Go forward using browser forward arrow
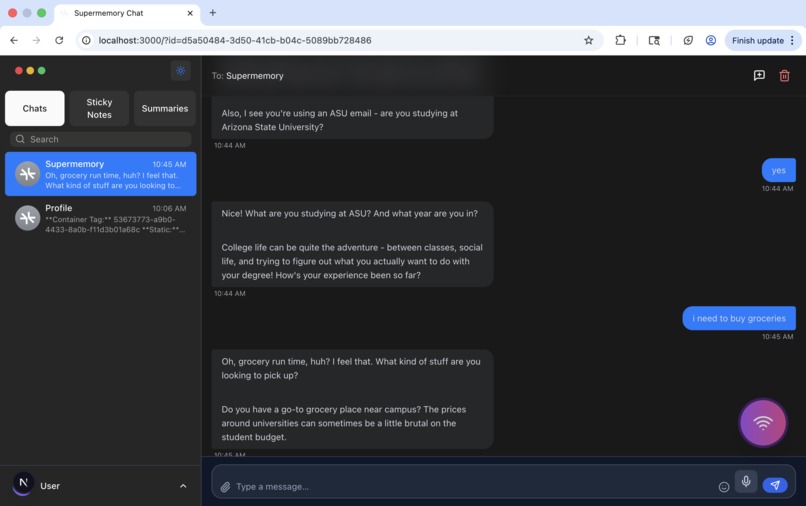 click(36, 40)
